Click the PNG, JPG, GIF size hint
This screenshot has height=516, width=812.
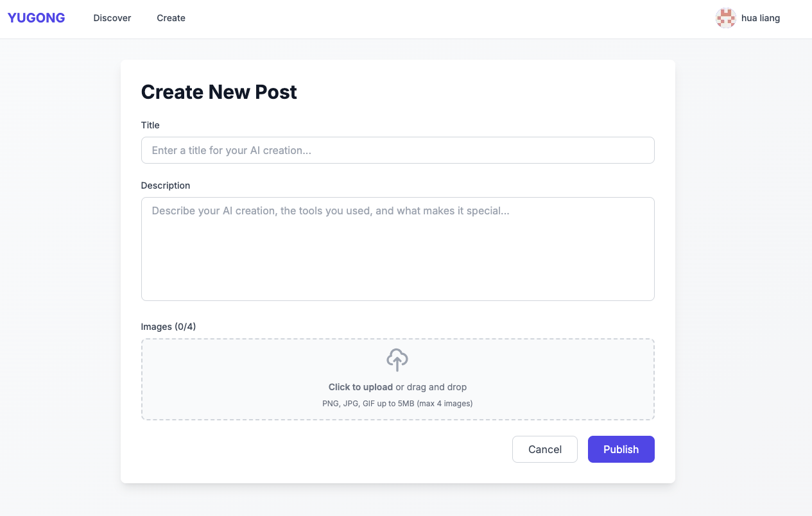397,404
